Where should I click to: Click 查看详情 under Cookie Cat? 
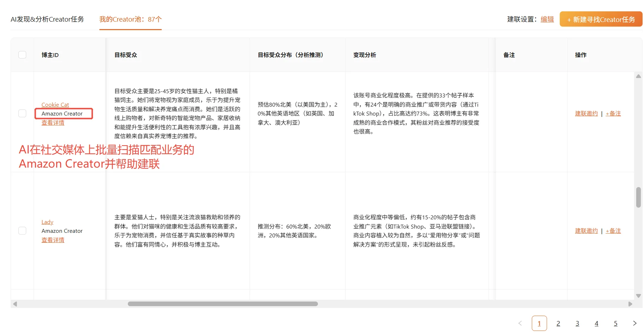click(x=52, y=122)
